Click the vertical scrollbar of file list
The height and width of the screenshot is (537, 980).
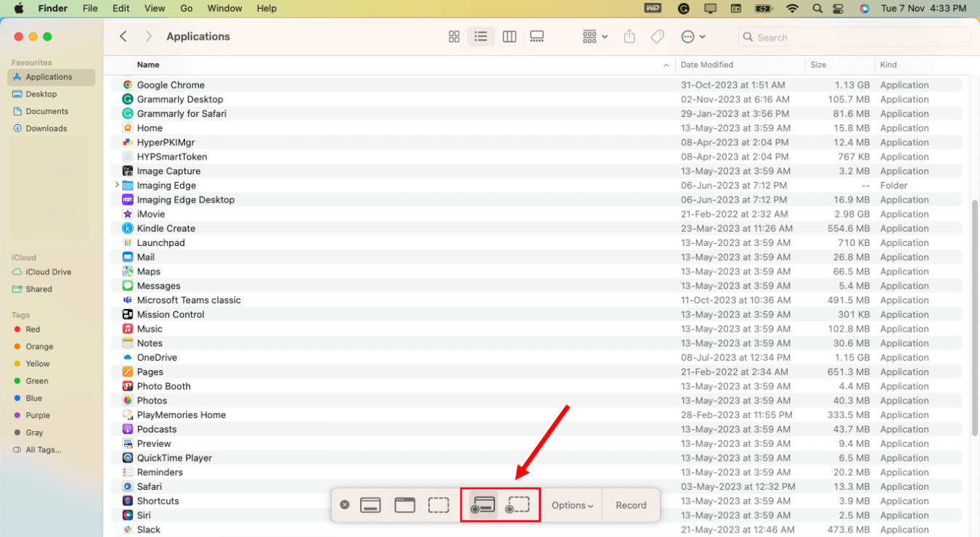[x=974, y=318]
